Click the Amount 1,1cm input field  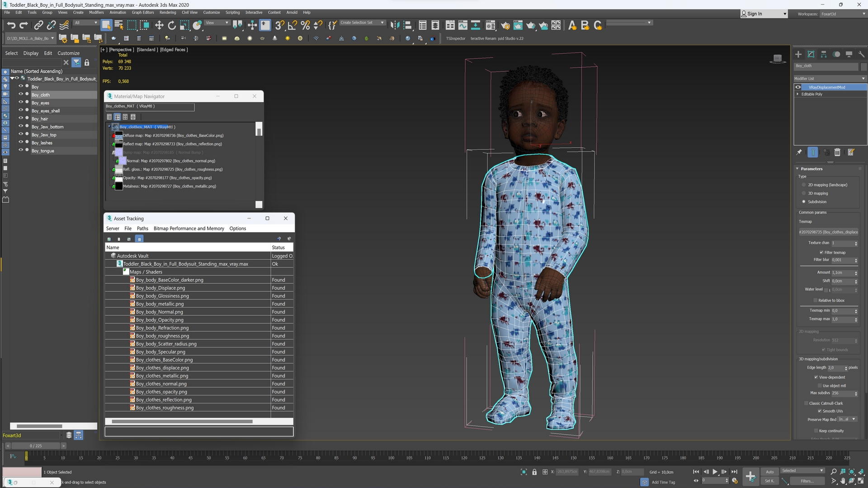tap(842, 273)
